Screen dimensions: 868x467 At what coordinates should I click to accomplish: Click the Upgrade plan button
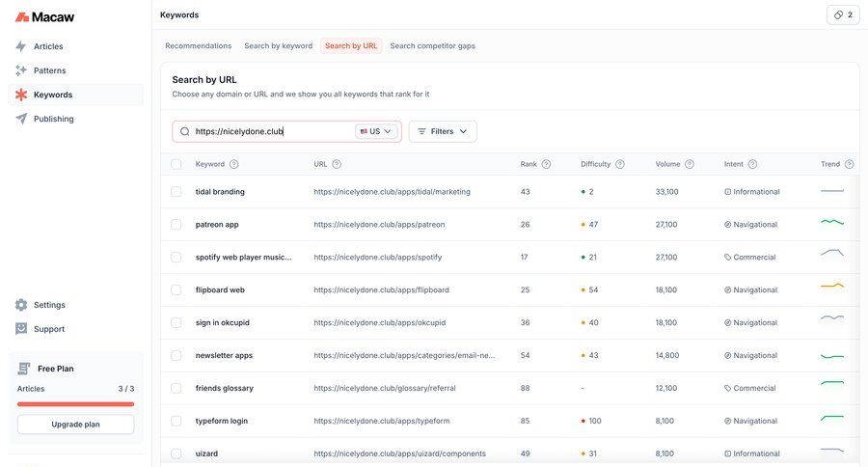(76, 425)
